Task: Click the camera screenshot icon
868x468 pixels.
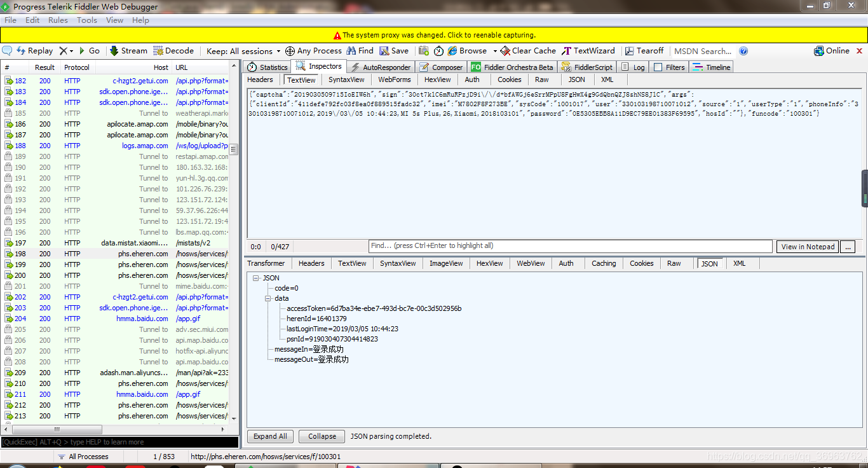Action: tap(424, 51)
